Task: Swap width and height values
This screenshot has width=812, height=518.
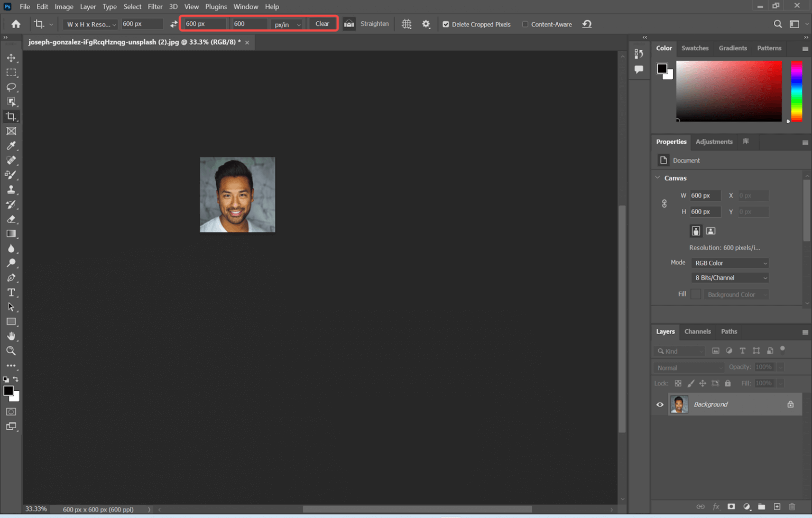Action: (173, 24)
